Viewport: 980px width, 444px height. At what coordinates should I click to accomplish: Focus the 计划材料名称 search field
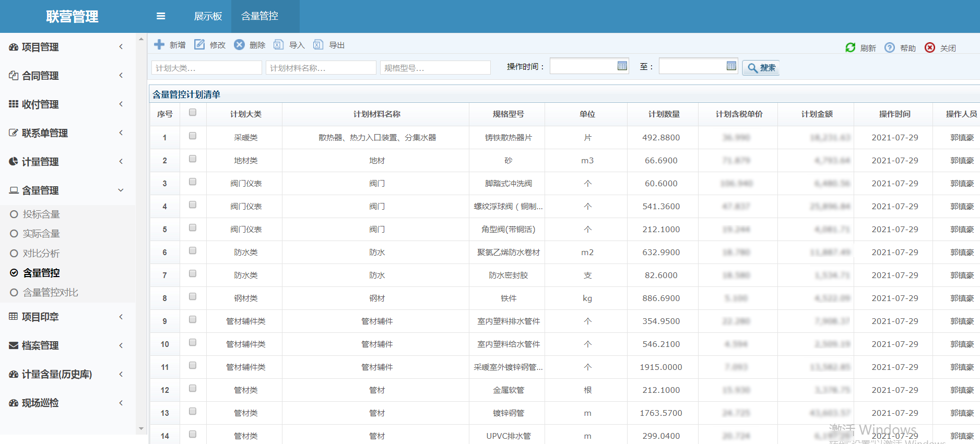click(321, 68)
